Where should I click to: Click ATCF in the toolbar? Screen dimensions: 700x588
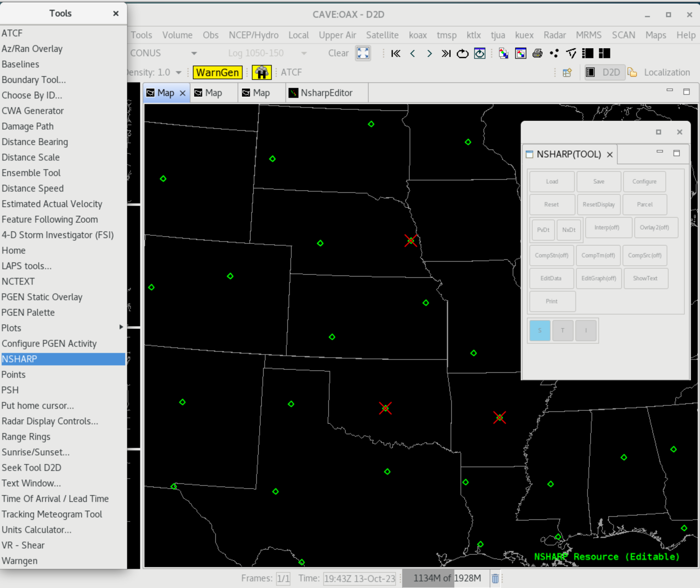tap(291, 72)
